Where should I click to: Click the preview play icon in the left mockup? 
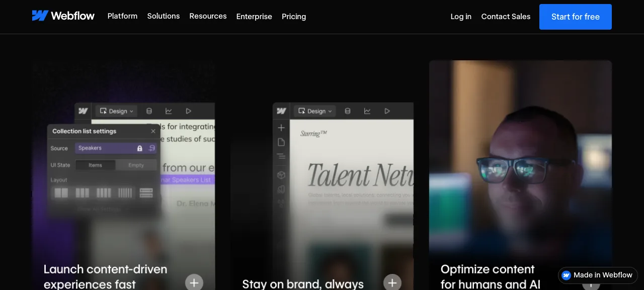[189, 111]
